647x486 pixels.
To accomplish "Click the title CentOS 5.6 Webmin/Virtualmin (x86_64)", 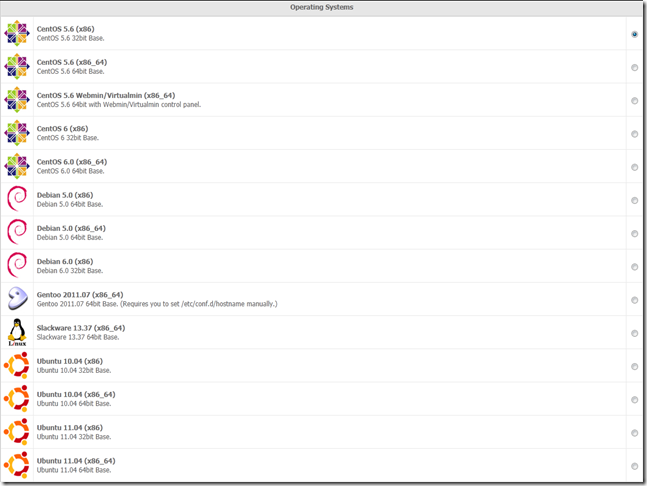I will click(x=106, y=95).
